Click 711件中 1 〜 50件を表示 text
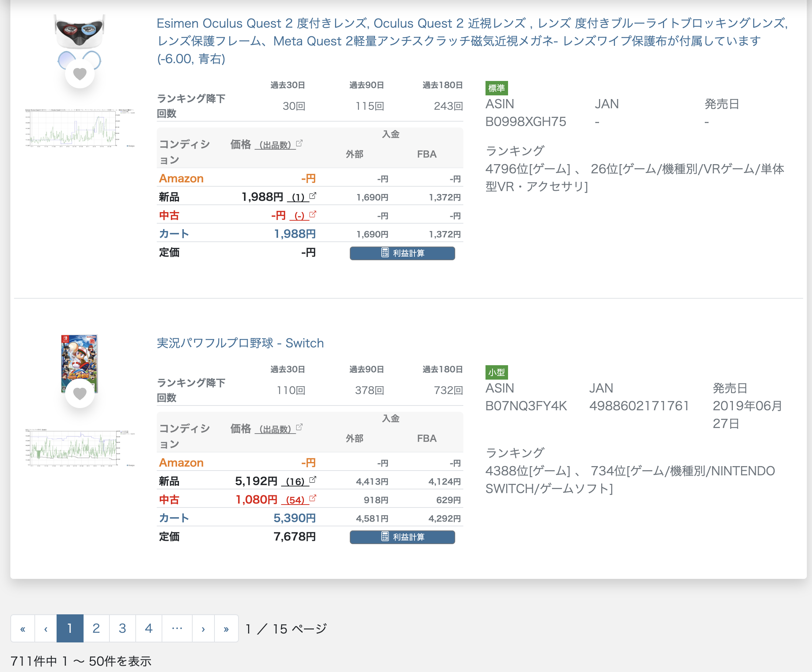 tap(81, 661)
